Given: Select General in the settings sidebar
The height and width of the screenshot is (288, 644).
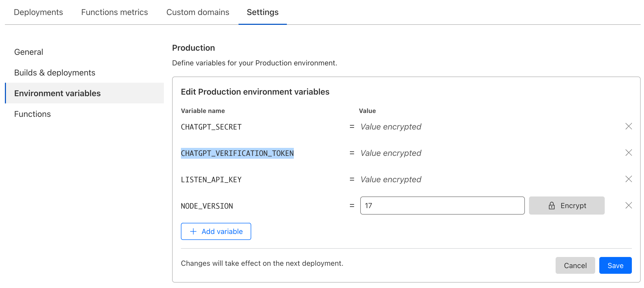Looking at the screenshot, I should (28, 52).
